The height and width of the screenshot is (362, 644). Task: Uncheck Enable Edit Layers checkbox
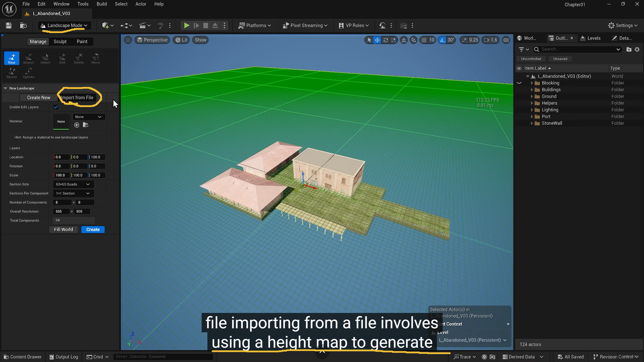click(x=56, y=107)
